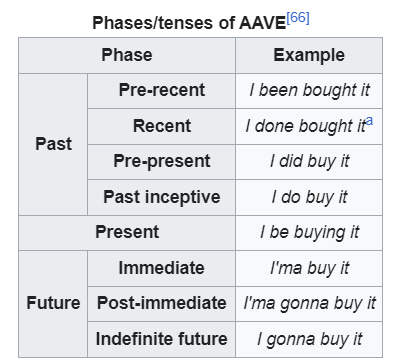Click the Present phase cell
Image resolution: width=405 pixels, height=361 pixels.
pos(127,233)
